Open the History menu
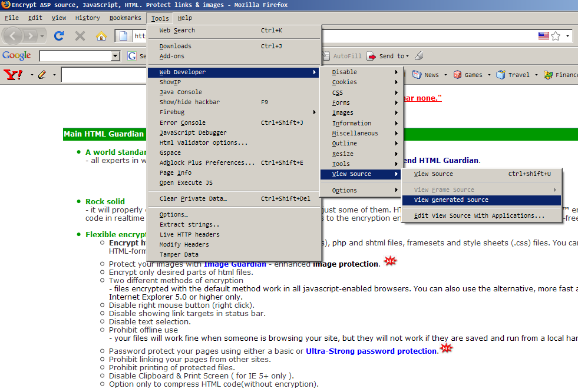578x392 pixels. click(87, 18)
